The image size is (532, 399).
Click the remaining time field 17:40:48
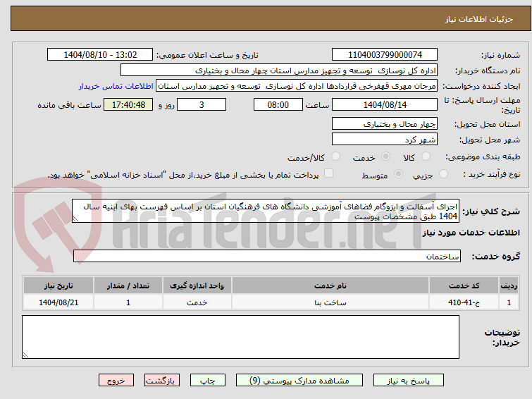[x=128, y=104]
